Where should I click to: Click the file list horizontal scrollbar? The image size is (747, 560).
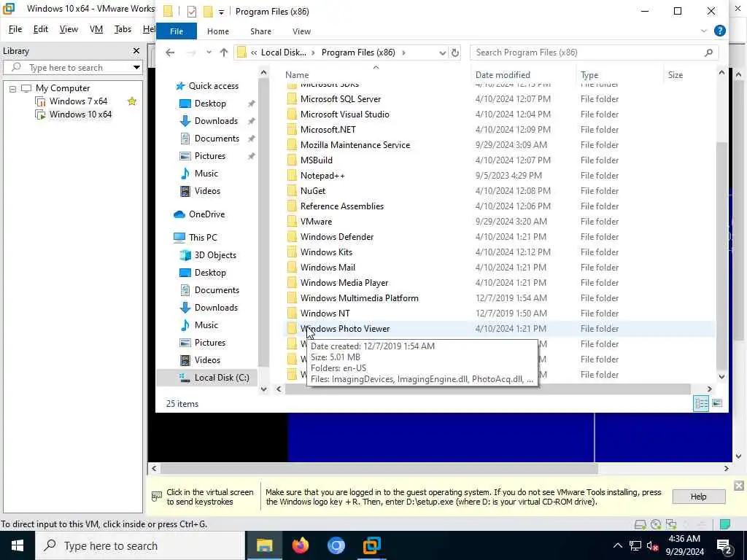coord(487,389)
